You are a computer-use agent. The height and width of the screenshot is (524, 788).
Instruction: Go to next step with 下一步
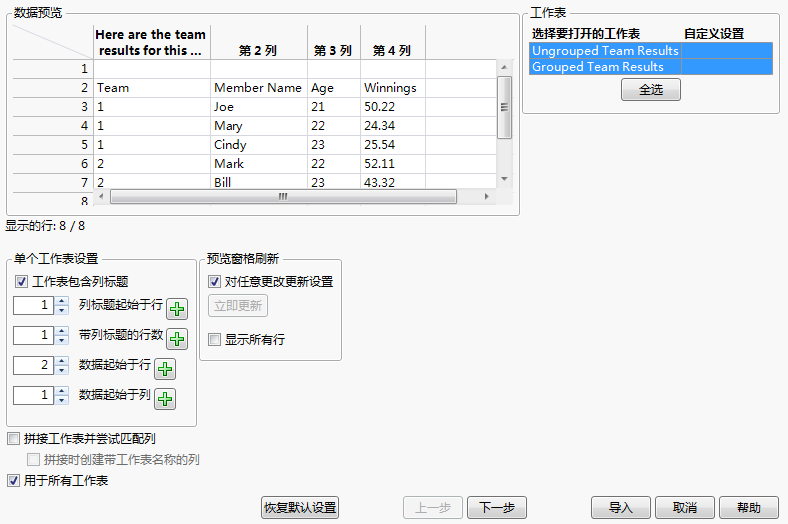[x=497, y=507]
